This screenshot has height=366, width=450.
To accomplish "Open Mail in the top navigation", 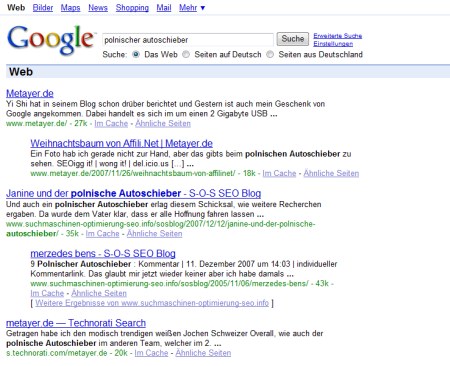I will (x=164, y=8).
